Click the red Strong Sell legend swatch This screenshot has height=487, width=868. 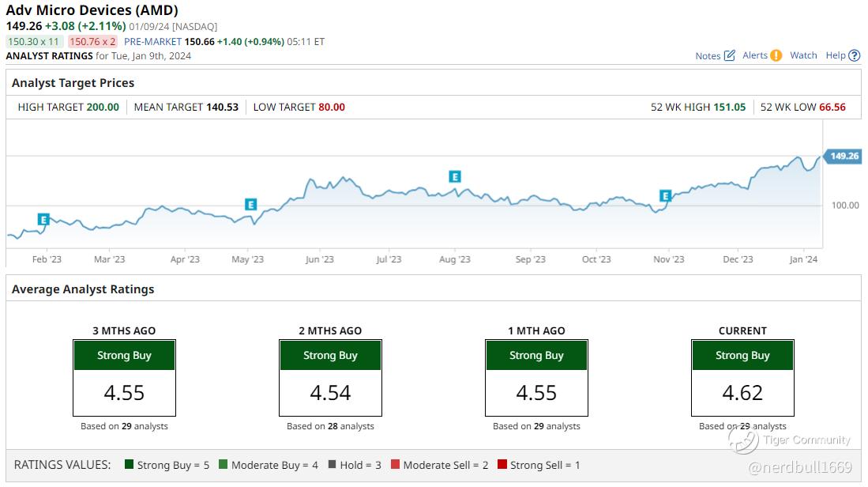pyautogui.click(x=502, y=465)
